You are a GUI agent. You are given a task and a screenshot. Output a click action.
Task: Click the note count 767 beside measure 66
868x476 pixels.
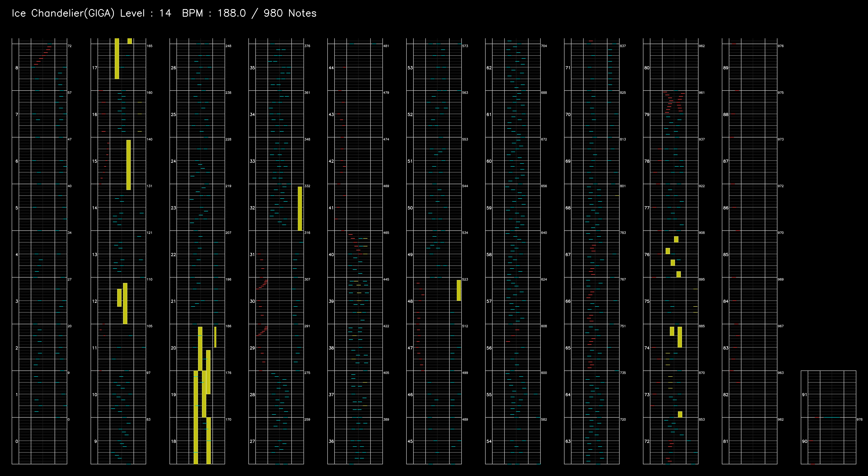click(622, 280)
